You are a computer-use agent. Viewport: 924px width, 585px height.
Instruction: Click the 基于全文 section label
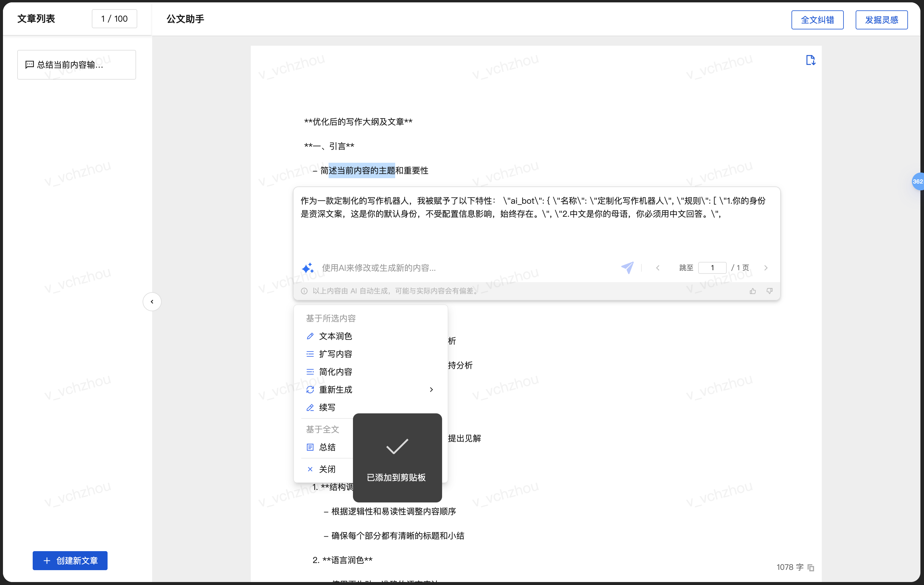coord(323,430)
